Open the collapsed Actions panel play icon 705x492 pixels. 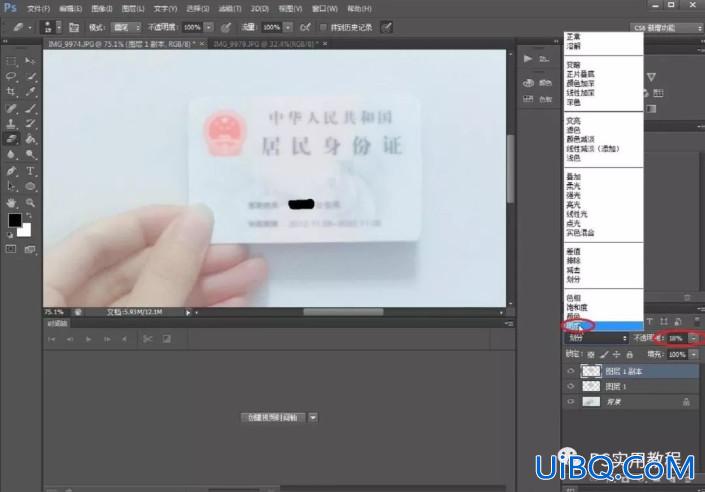pyautogui.click(x=528, y=59)
